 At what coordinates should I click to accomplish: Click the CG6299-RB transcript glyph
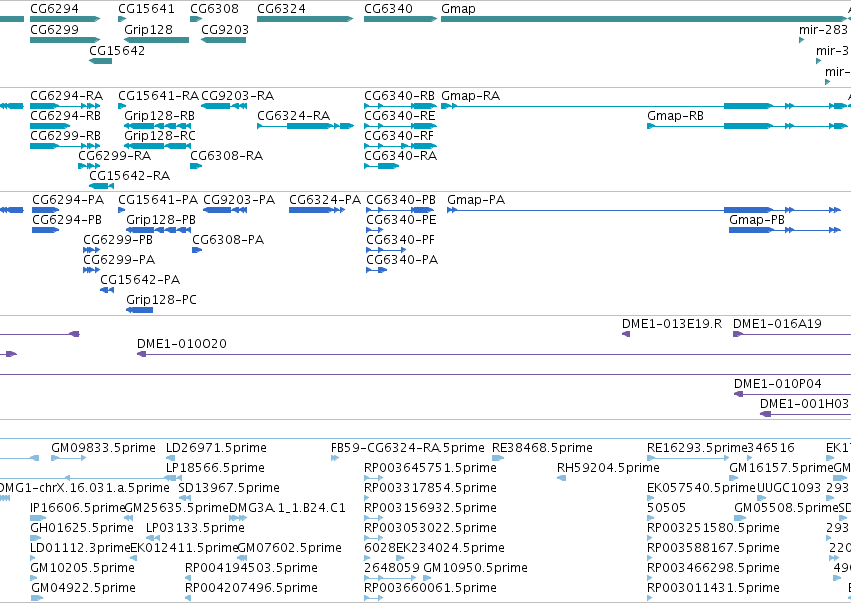(65, 146)
